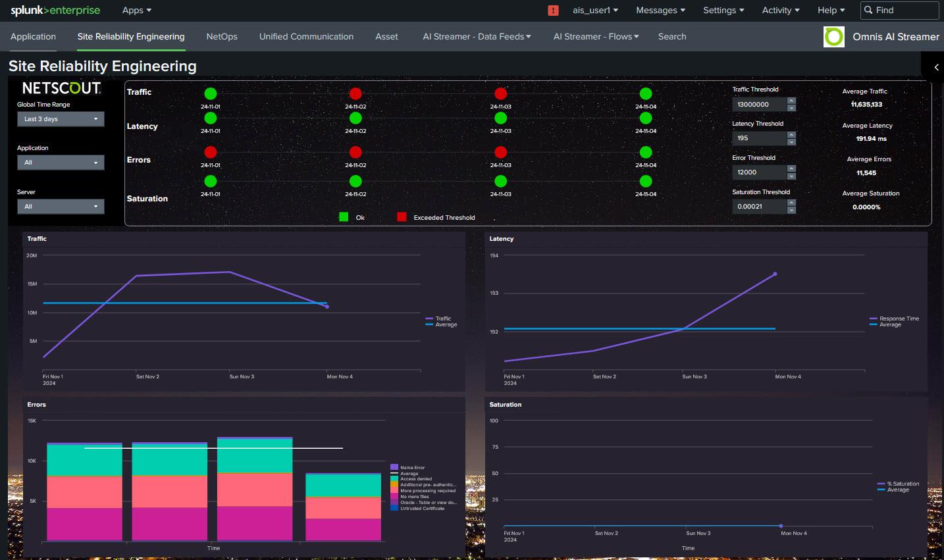Click the Saturation status dot for 24-11-01
Screen dimensions: 944x560
211,181
